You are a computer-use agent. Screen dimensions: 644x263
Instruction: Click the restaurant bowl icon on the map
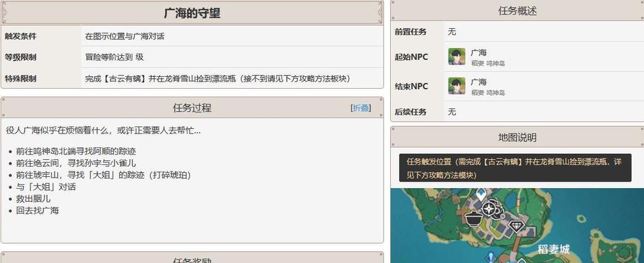[474, 218]
